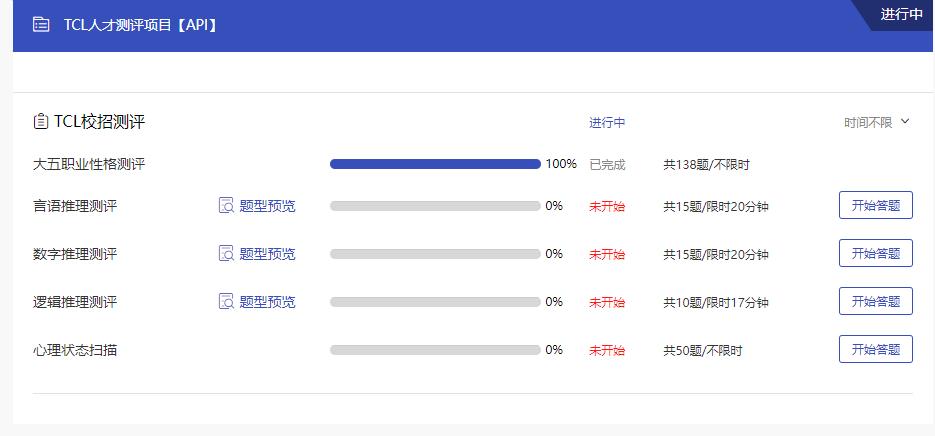935x436 pixels.
Task: Click the 进行中 status badge in header
Action: 900,15
